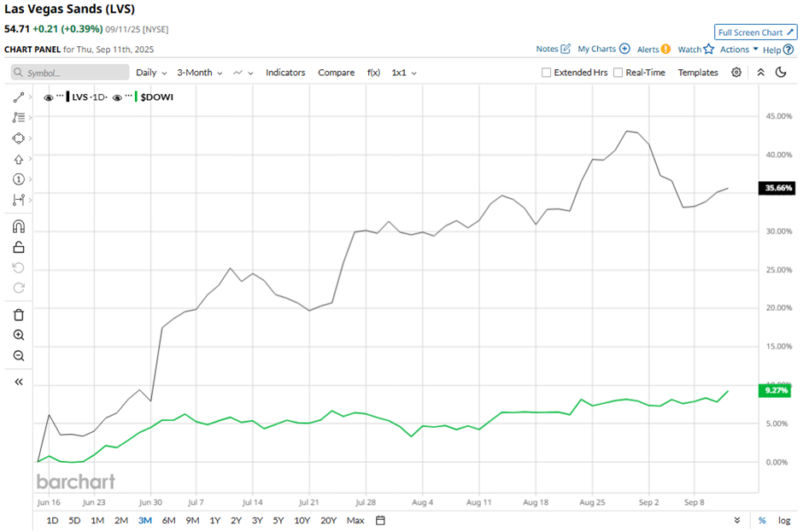The height and width of the screenshot is (532, 803).
Task: Select the 1D time range
Action: click(x=52, y=520)
